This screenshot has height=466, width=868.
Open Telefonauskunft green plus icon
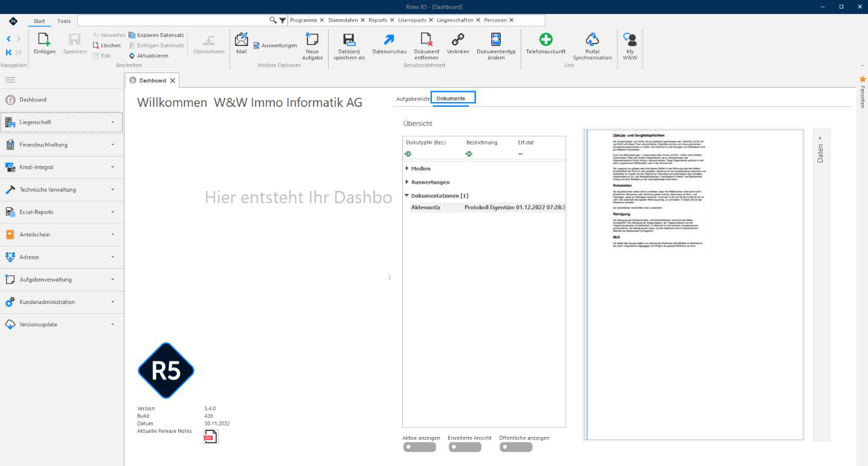tap(545, 39)
